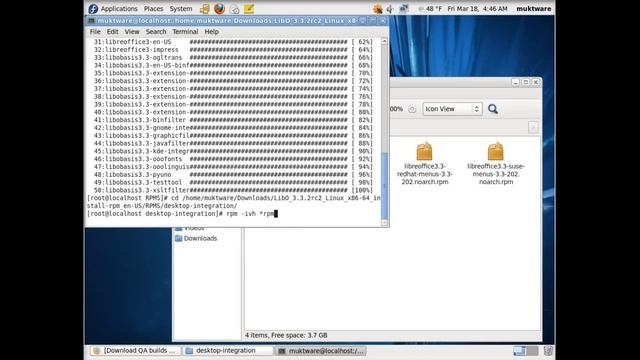640x360 pixels.
Task: Click the status text '4 items, Free space: 3.7 GB'
Action: pyautogui.click(x=286, y=335)
